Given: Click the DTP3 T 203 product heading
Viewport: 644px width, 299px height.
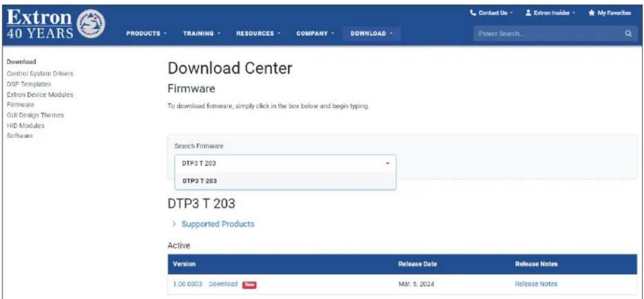Looking at the screenshot, I should point(202,205).
